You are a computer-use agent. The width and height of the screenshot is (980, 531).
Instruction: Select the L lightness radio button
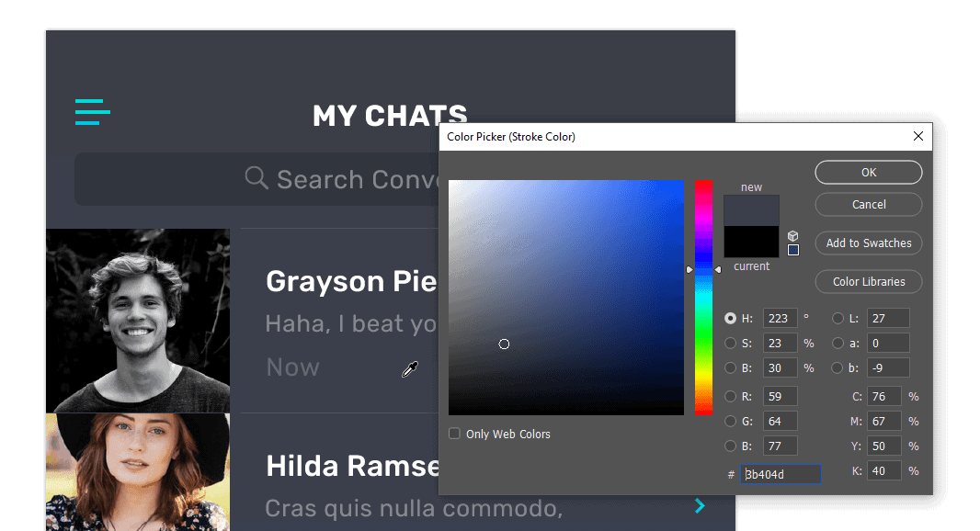tap(838, 318)
